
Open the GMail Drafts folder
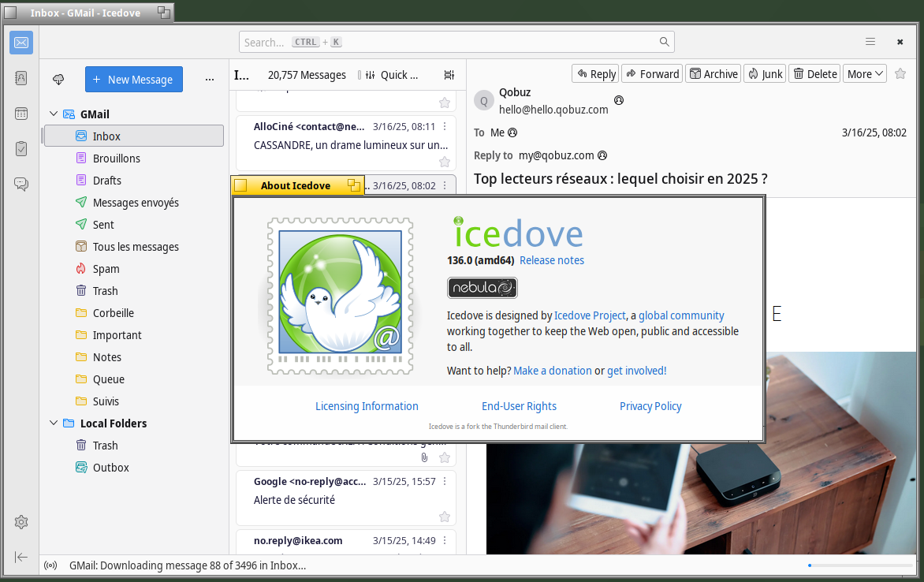click(x=134, y=181)
